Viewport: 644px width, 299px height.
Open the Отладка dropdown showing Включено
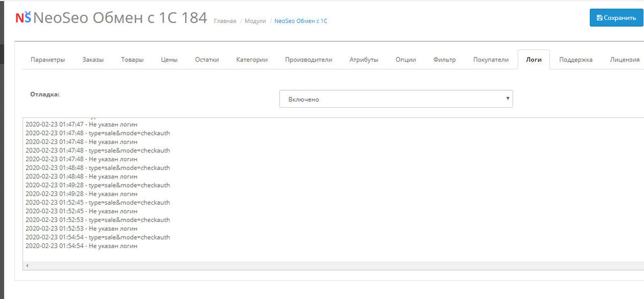coord(396,99)
